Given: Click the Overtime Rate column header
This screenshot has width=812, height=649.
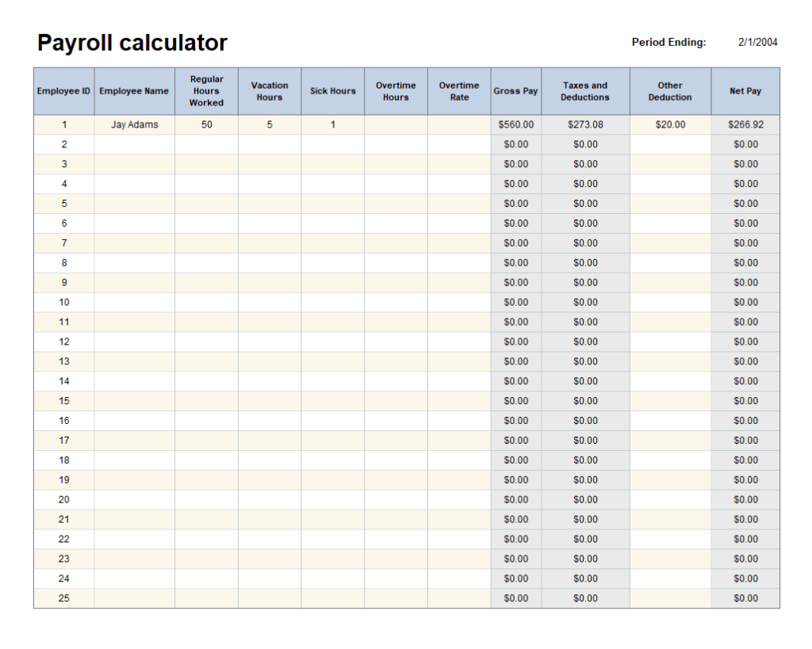Looking at the screenshot, I should point(459,91).
